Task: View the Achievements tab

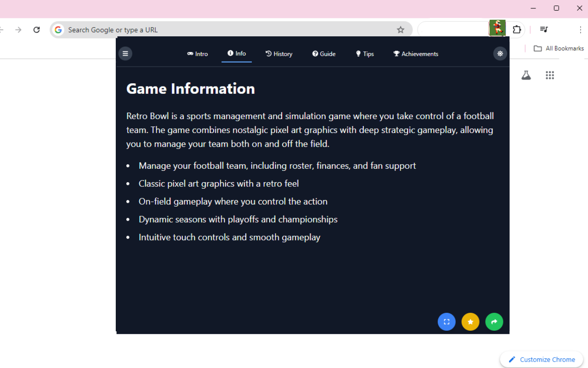Action: point(416,54)
